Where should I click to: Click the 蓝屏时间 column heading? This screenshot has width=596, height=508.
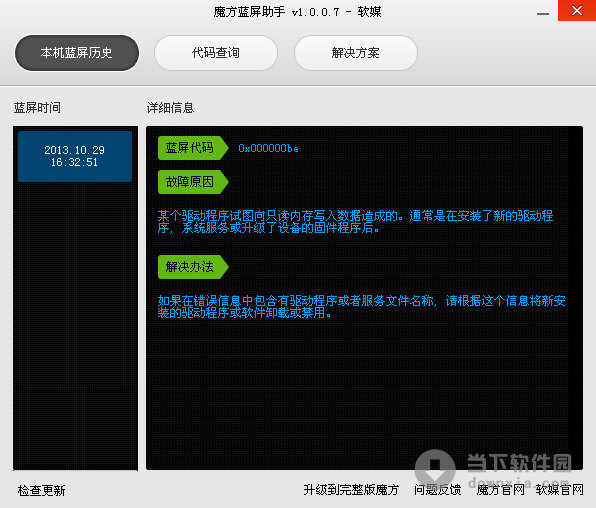point(37,108)
